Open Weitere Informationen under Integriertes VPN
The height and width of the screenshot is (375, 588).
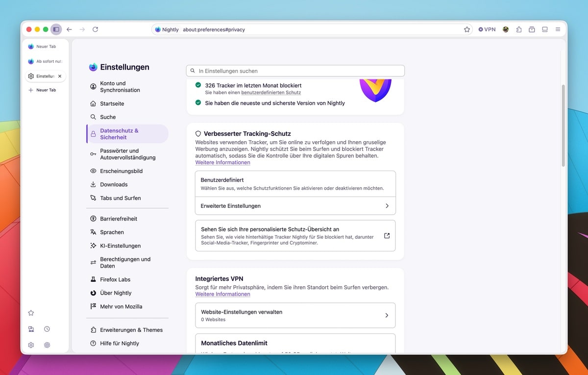coord(222,294)
